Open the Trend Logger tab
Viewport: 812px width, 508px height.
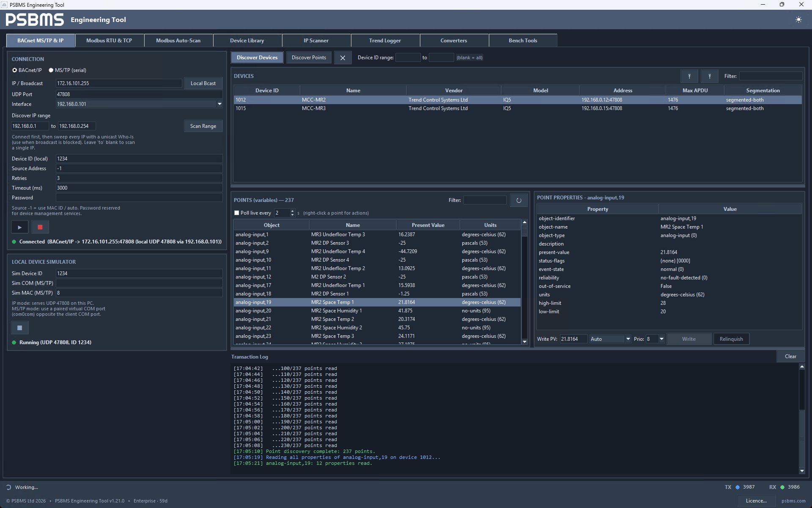point(385,41)
